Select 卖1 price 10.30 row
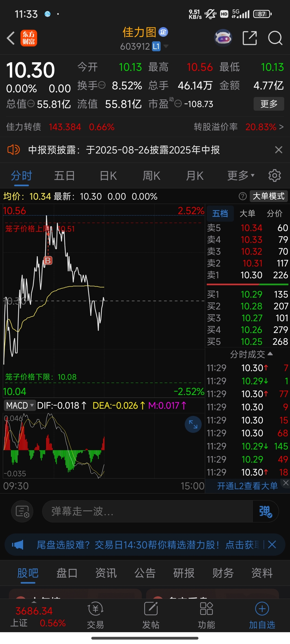Image resolution: width=290 pixels, height=644 pixels. point(247,275)
